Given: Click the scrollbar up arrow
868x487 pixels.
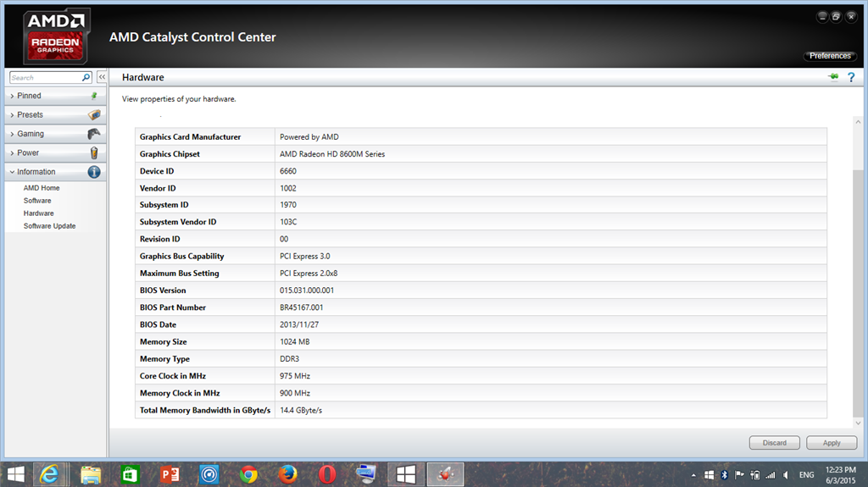Looking at the screenshot, I should point(858,122).
